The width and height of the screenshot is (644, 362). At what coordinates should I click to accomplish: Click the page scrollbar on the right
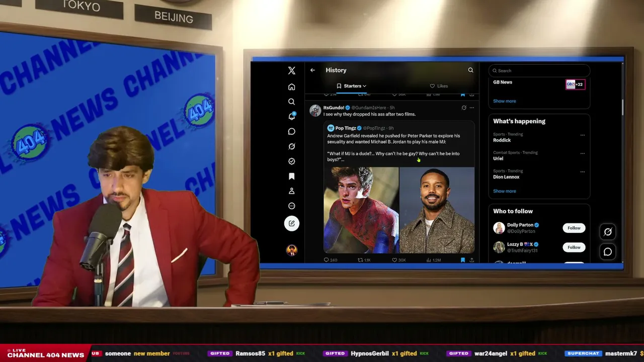coord(622,107)
